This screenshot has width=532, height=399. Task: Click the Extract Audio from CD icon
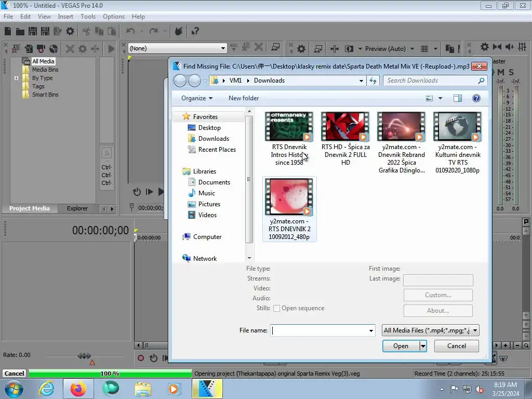tap(54, 49)
